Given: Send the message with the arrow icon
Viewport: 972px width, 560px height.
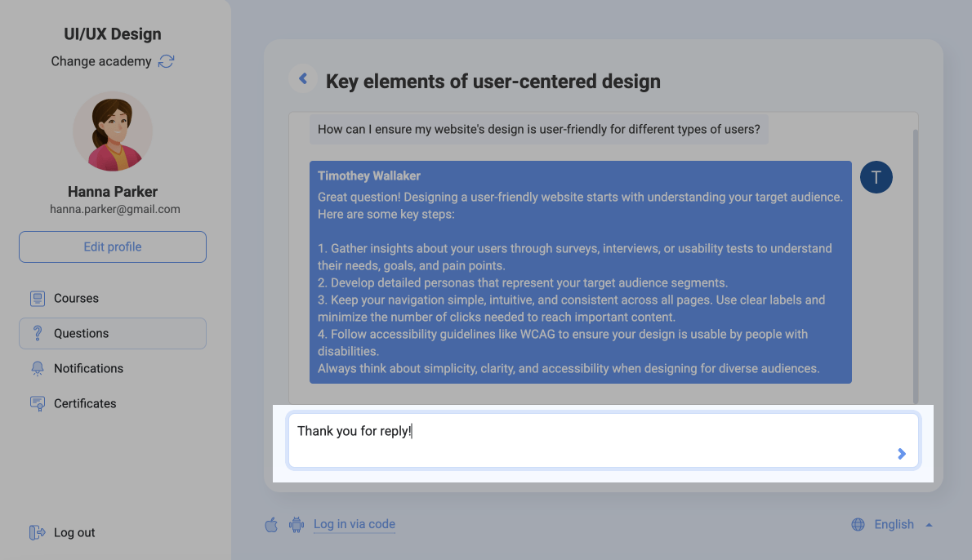Looking at the screenshot, I should [902, 454].
